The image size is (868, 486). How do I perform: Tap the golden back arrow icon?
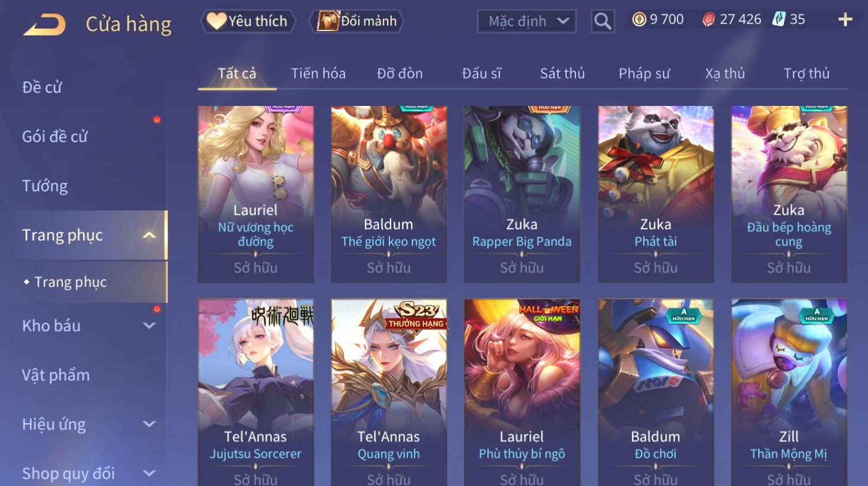pos(44,25)
